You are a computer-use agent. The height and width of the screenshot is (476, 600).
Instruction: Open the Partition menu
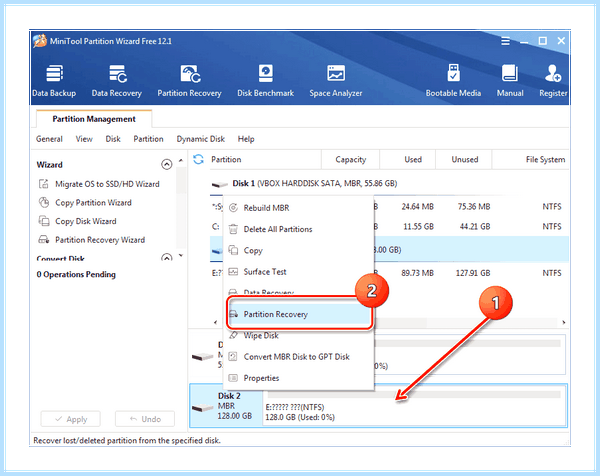[148, 139]
